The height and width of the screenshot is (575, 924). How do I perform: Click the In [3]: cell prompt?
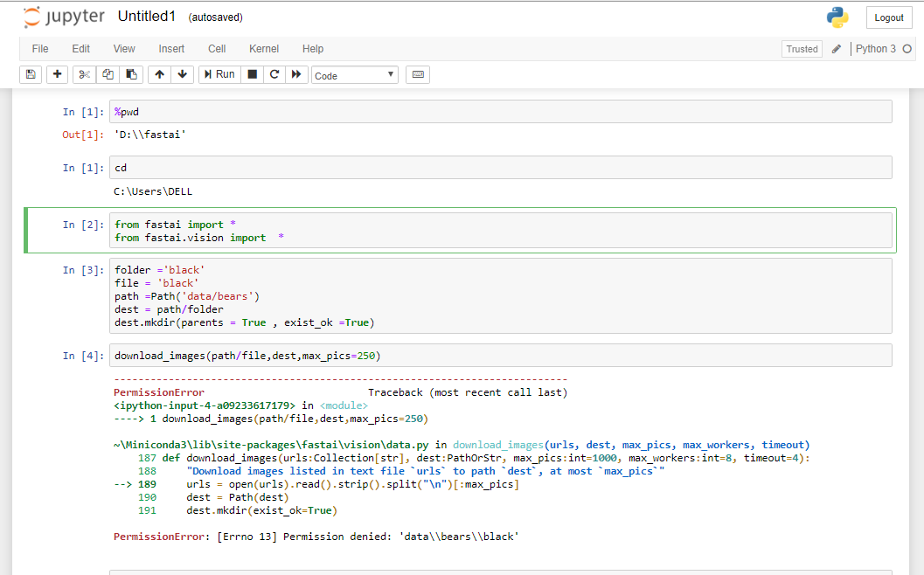(83, 270)
